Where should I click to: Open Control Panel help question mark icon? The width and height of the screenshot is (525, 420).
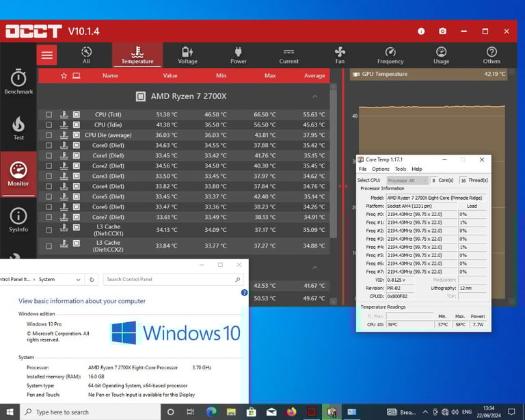[244, 292]
